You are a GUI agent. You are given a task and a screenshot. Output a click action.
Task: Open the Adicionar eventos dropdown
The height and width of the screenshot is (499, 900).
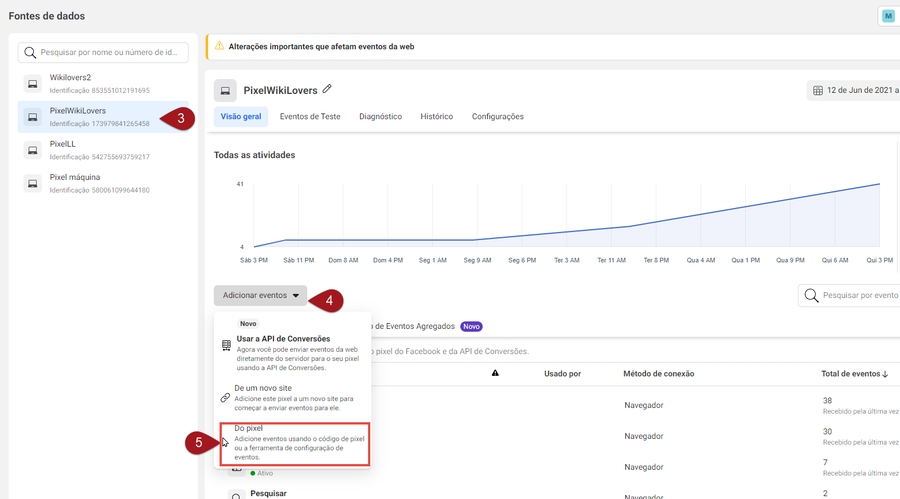(260, 296)
